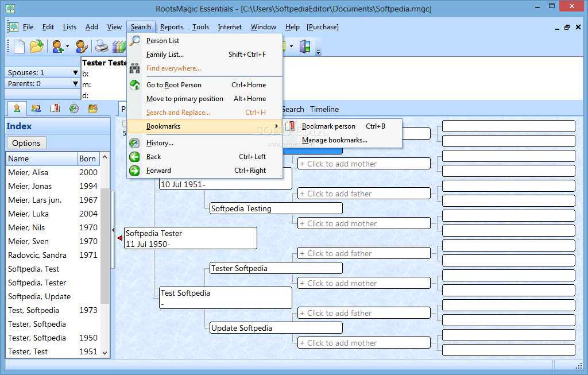Restore the inner document window
Screen dimensions: 588x375
coord(567,27)
